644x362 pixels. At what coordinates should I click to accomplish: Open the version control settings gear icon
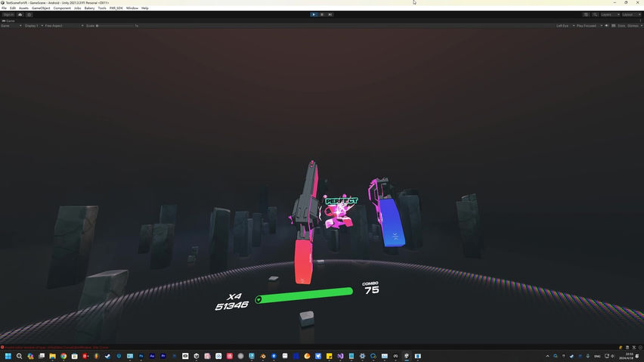click(29, 15)
